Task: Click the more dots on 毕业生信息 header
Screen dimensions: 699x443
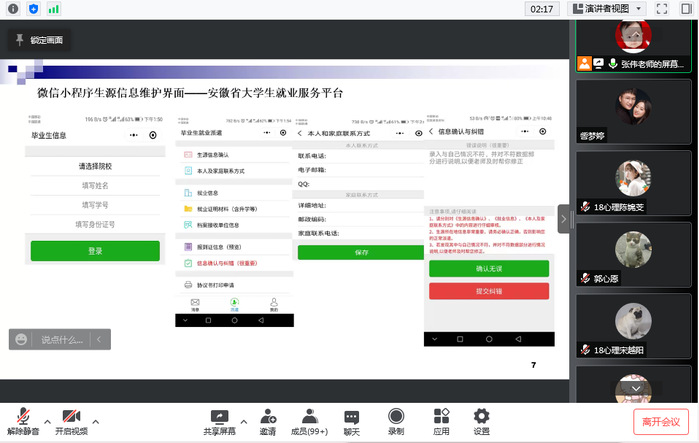Action: point(134,135)
